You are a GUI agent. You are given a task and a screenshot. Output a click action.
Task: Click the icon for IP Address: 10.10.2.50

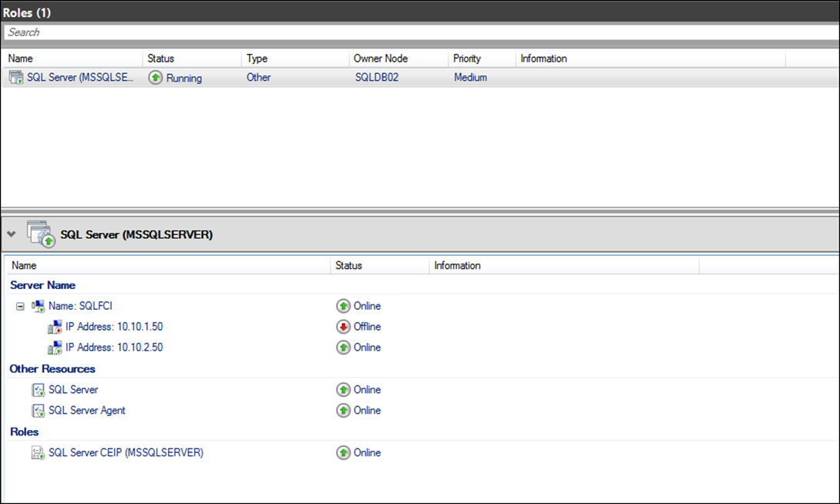coord(55,348)
